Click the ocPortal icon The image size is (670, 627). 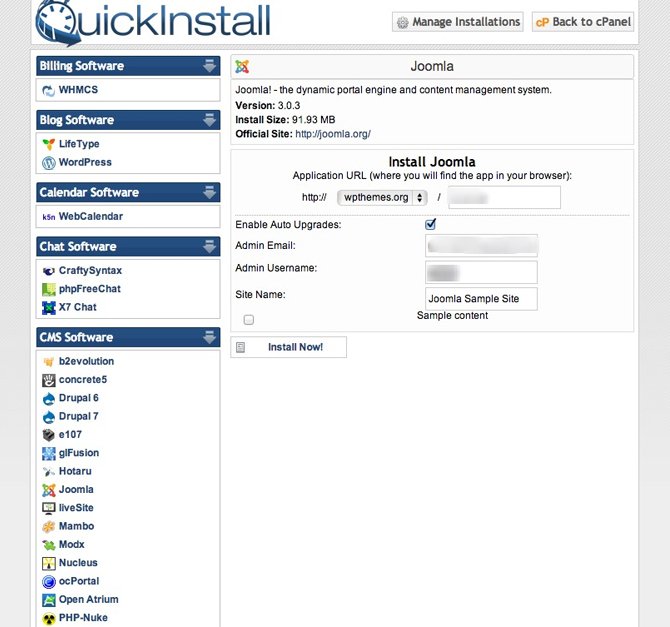48,582
